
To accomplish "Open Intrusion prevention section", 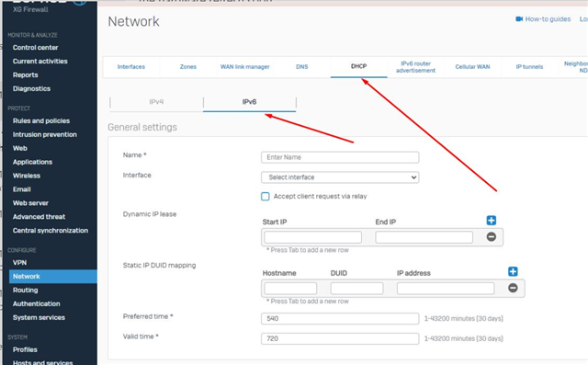I will pyautogui.click(x=45, y=134).
